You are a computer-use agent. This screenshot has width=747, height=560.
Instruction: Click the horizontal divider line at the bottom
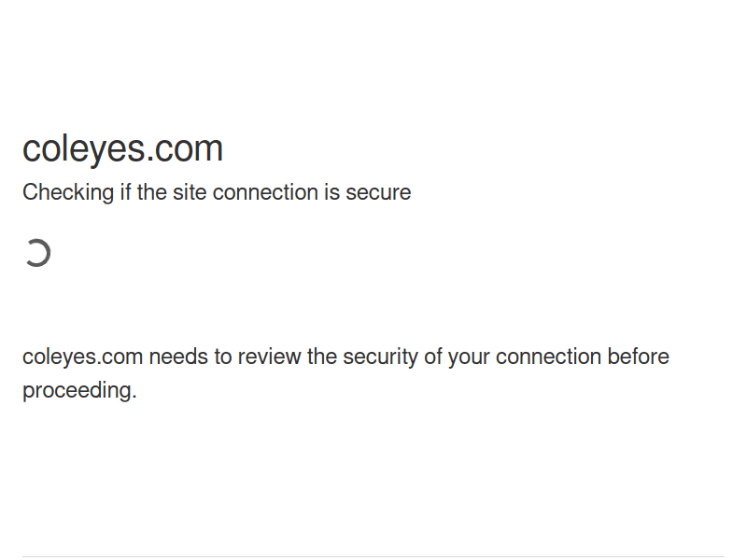tap(373, 557)
